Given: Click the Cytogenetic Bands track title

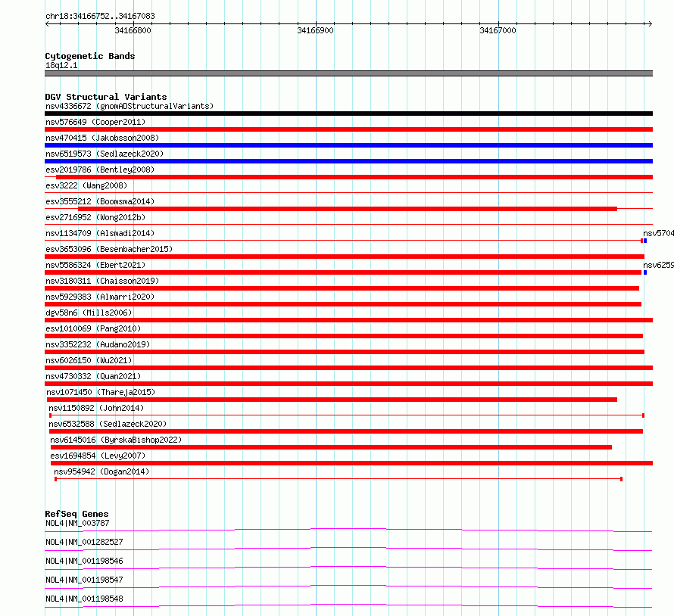Looking at the screenshot, I should pos(90,56).
